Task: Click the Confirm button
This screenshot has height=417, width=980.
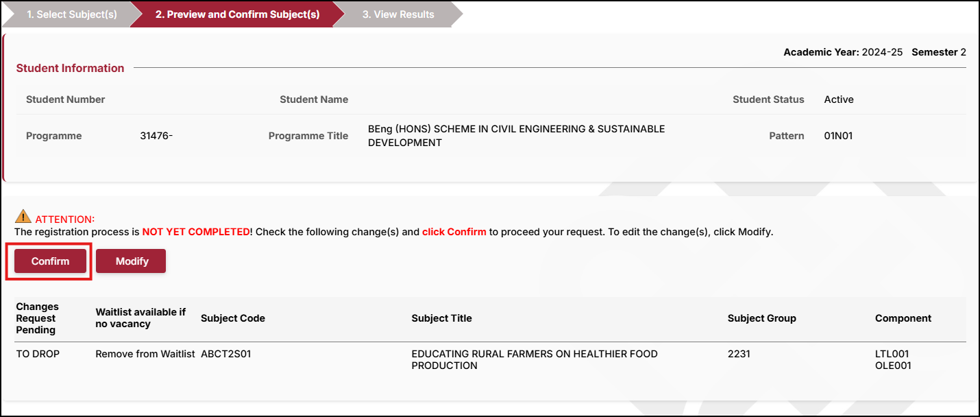Action: (x=50, y=261)
